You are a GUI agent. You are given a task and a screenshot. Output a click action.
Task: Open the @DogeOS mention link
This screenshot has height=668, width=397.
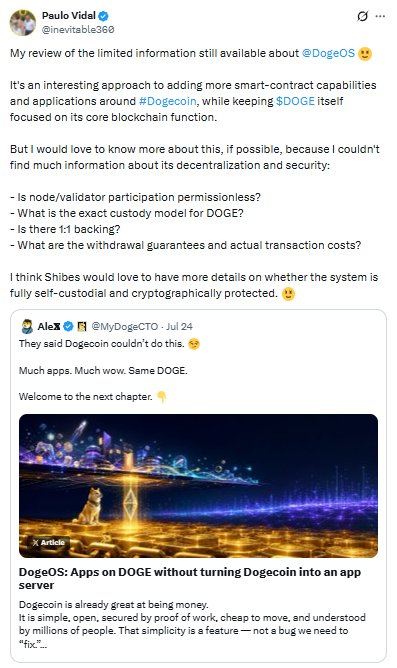328,53
